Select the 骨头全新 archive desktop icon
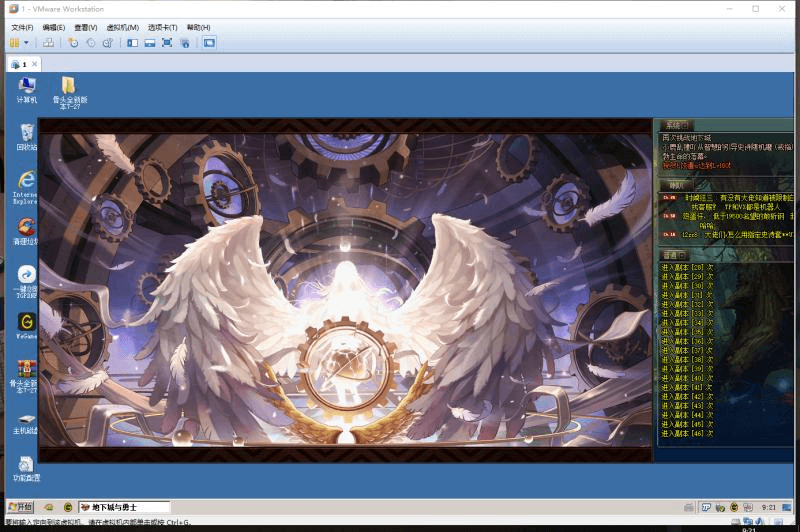The width and height of the screenshot is (800, 532). pyautogui.click(x=23, y=376)
